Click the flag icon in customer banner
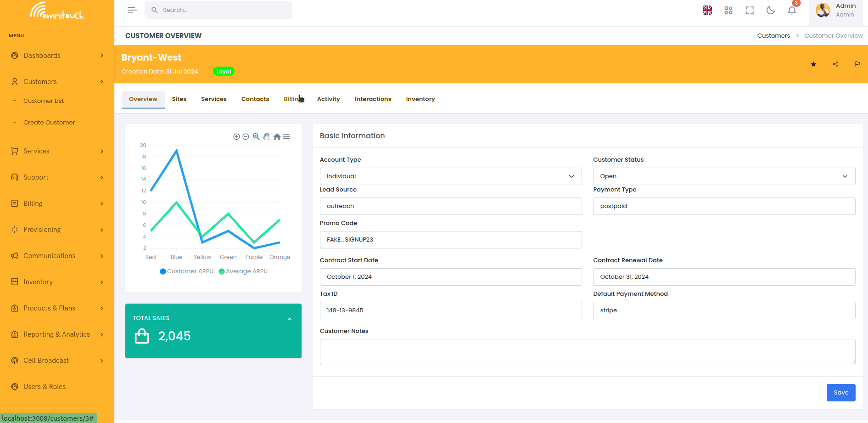This screenshot has width=868, height=423. tap(857, 64)
